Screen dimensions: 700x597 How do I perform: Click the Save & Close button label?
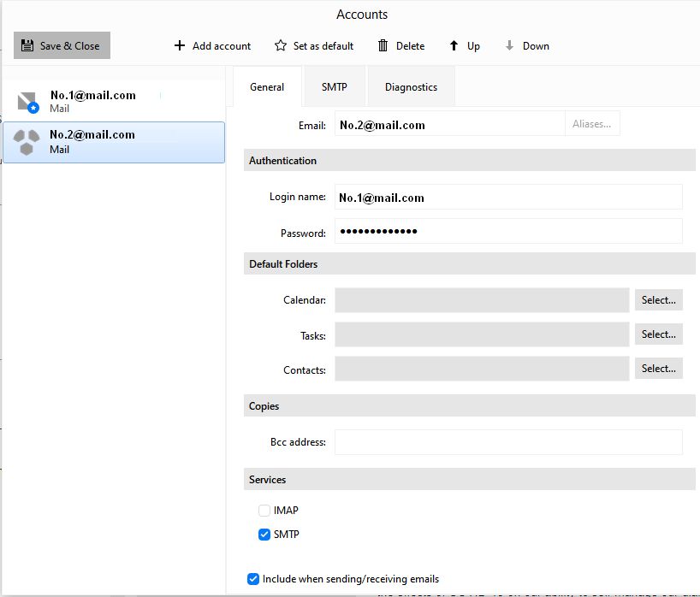(69, 46)
